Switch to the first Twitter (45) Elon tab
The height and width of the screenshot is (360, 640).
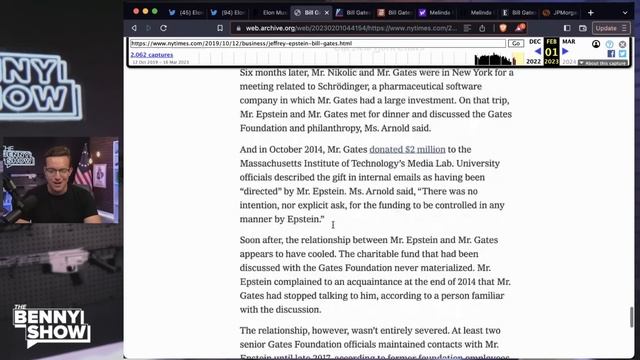(x=186, y=13)
